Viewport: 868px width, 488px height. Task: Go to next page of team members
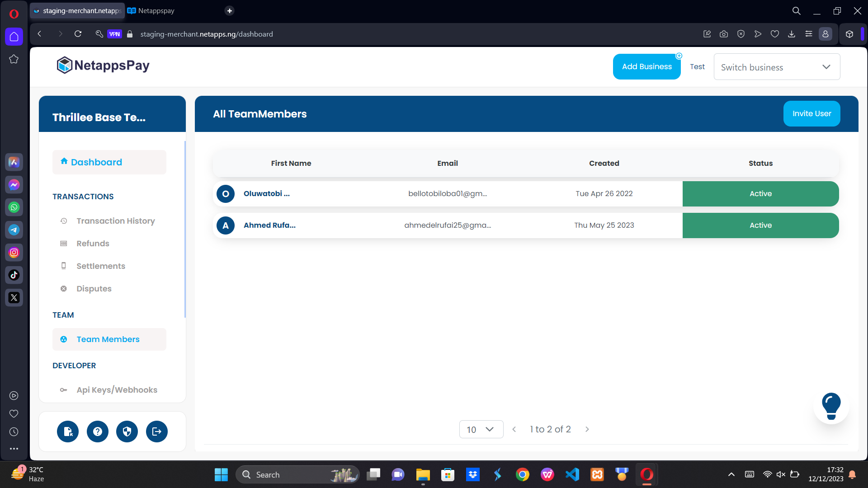pos(587,429)
